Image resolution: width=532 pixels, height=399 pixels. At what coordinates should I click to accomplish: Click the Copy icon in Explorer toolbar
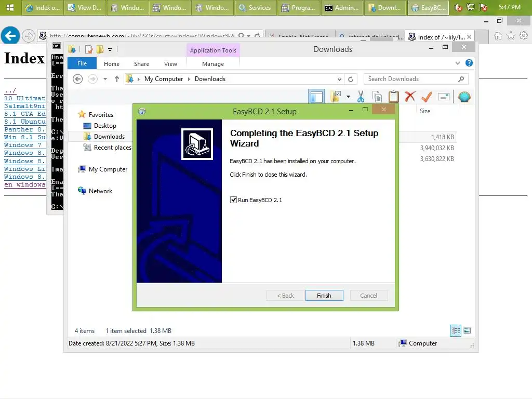[377, 97]
